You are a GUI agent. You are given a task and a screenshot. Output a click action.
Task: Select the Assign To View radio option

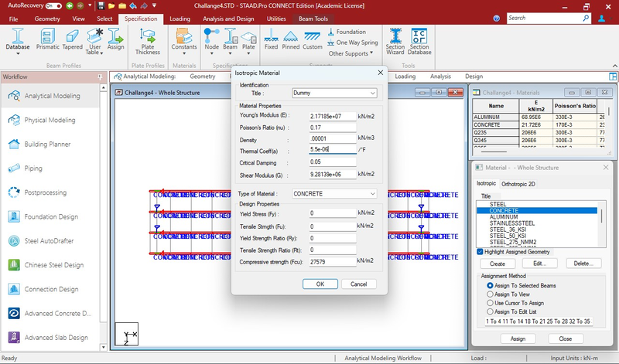490,294
